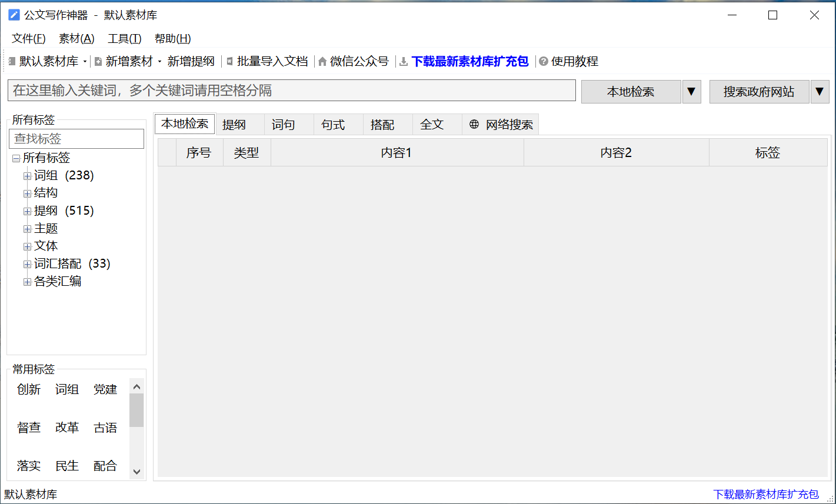
Task: Expand the 词组 (238) tree node
Action: pos(27,176)
